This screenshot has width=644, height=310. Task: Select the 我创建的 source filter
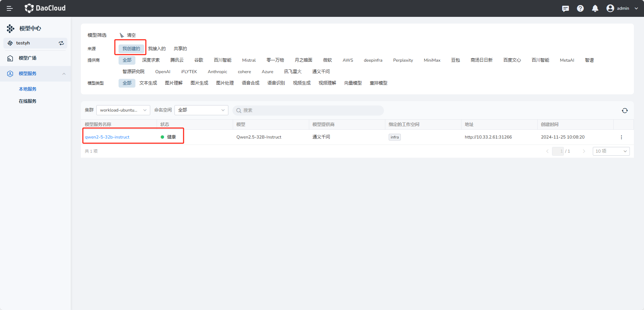(131, 49)
